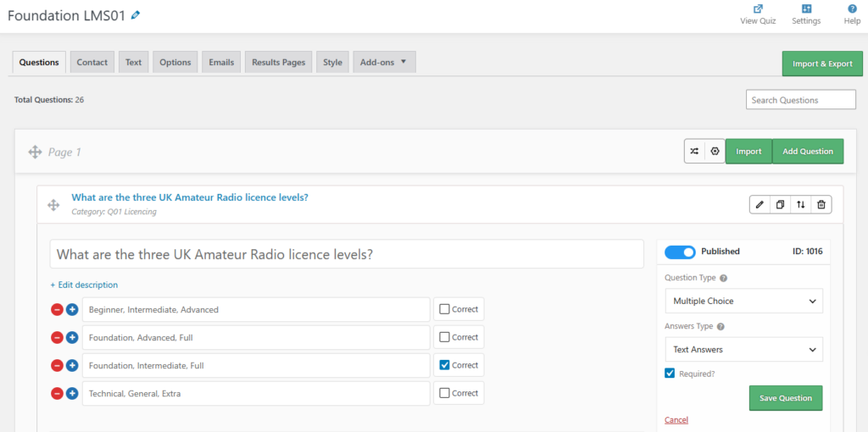Uncheck Correct for 'Foundation, Intermediate, Full'
868x432 pixels.
click(x=444, y=365)
